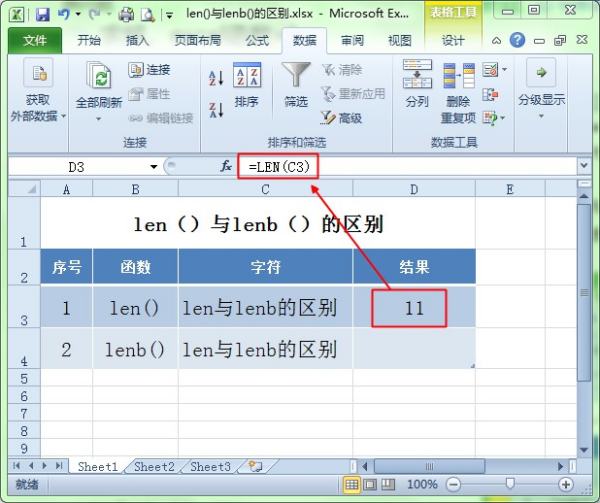
Task: Click the quick print icon
Action: pos(126,14)
